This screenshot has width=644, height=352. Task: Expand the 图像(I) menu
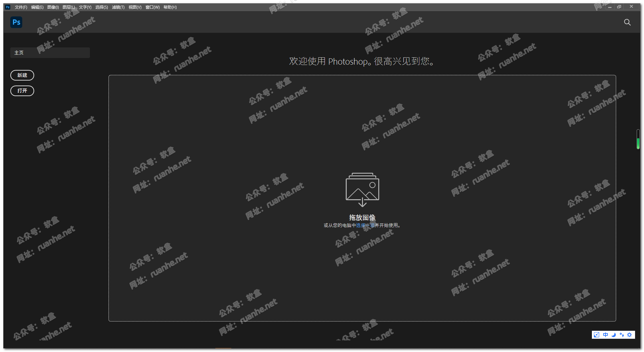coord(53,7)
